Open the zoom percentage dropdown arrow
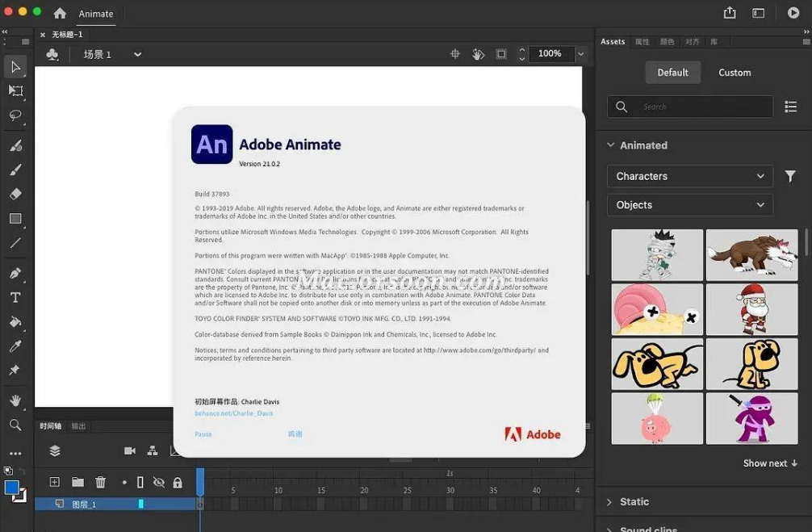Viewport: 812px width, 532px height. pos(581,54)
